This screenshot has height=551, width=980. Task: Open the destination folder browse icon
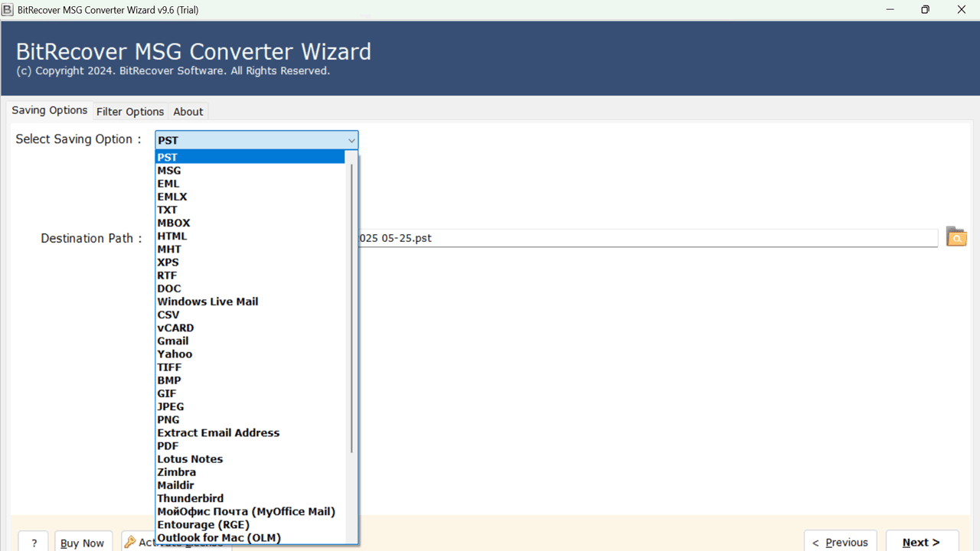tap(956, 236)
